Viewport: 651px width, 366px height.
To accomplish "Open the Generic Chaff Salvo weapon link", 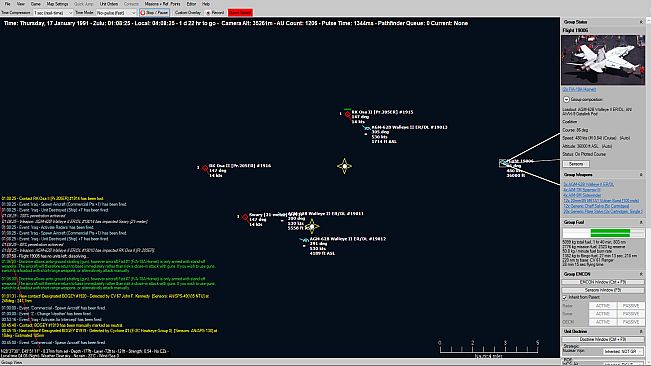I will pyautogui.click(x=596, y=206).
